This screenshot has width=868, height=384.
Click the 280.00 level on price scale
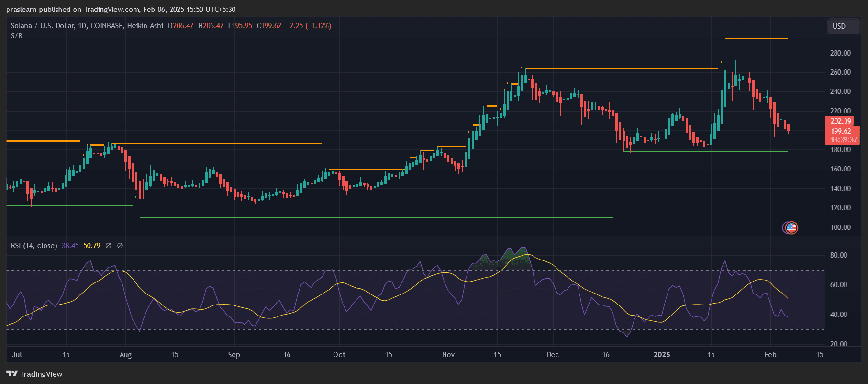pos(840,53)
